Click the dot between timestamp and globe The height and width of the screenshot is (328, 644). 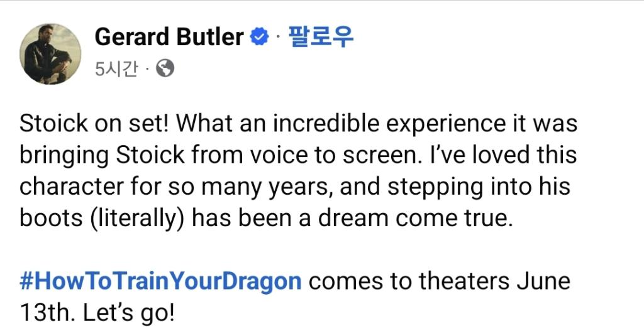tap(147, 69)
